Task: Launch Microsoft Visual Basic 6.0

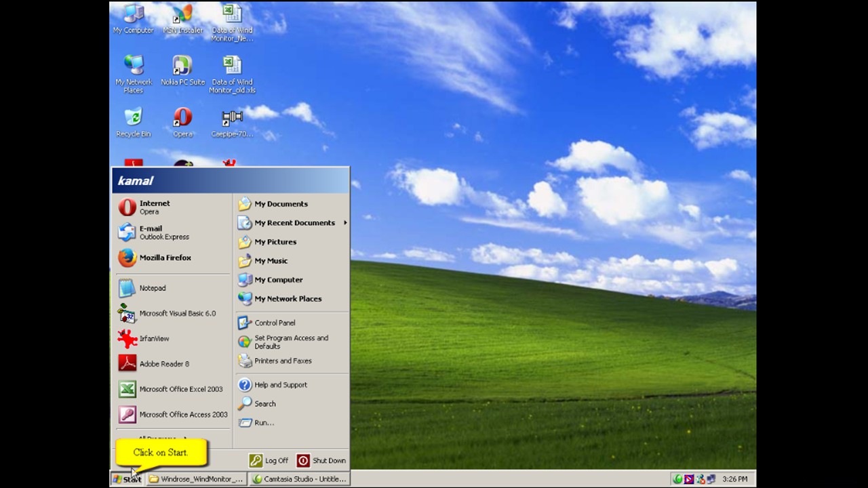Action: 172,313
